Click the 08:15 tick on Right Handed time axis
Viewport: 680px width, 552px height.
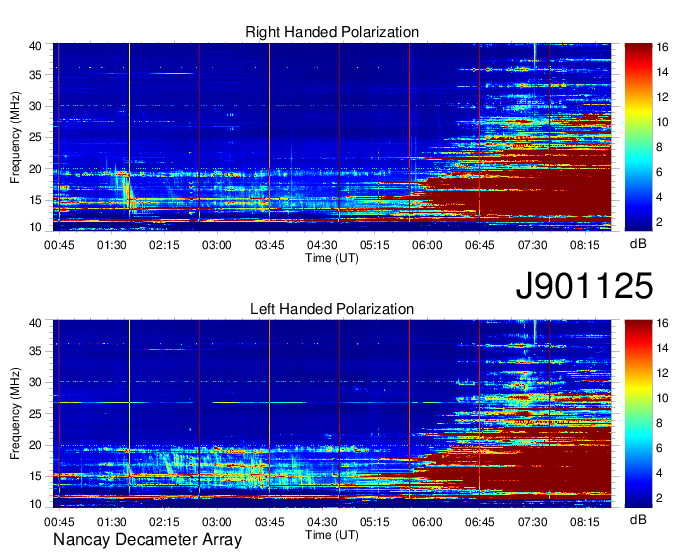click(585, 245)
